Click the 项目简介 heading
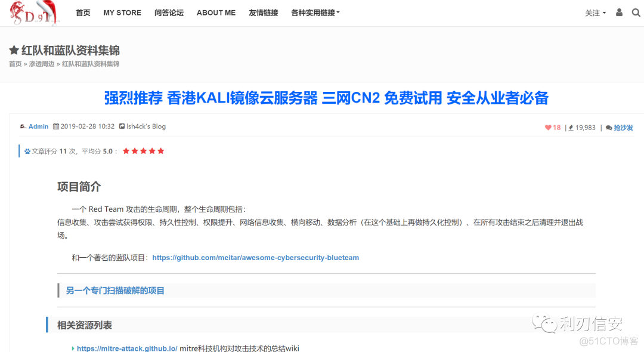The image size is (644, 352). coord(79,187)
